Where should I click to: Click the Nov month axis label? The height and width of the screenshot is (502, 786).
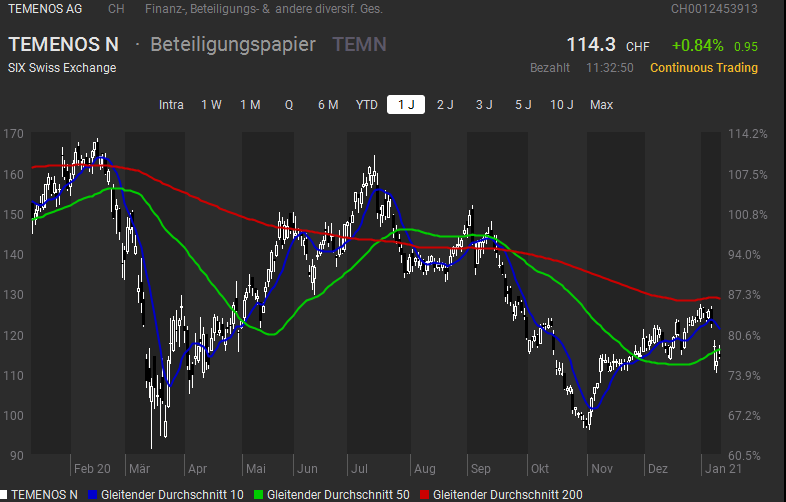pyautogui.click(x=602, y=469)
